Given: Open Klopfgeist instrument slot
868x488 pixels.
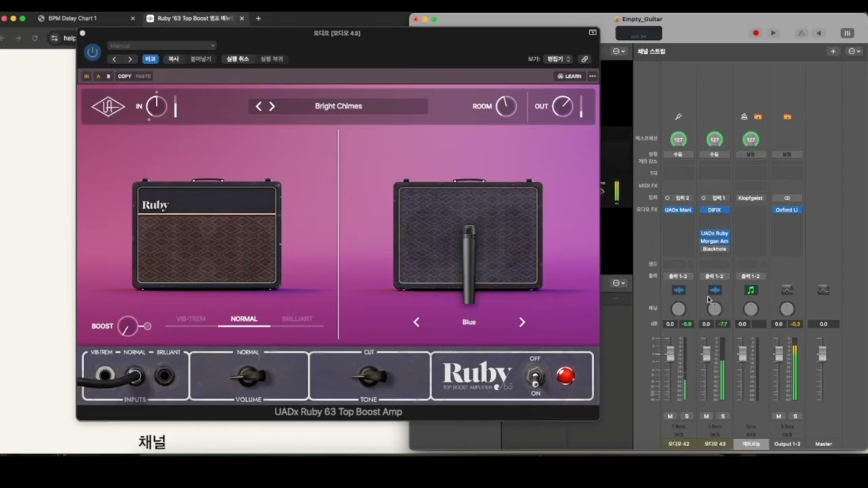Looking at the screenshot, I should click(x=750, y=198).
